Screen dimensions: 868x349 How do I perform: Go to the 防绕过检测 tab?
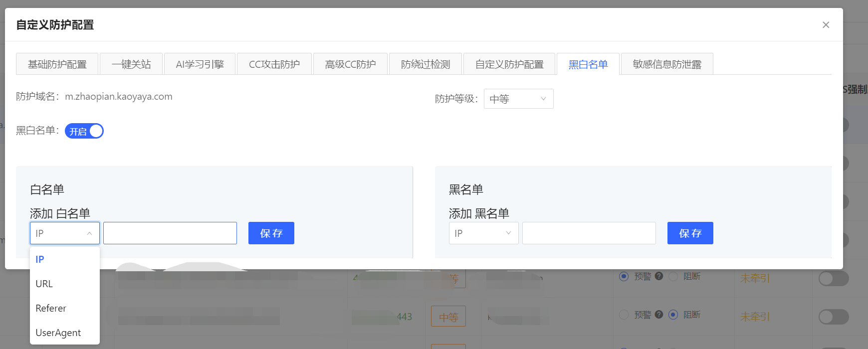click(x=426, y=64)
